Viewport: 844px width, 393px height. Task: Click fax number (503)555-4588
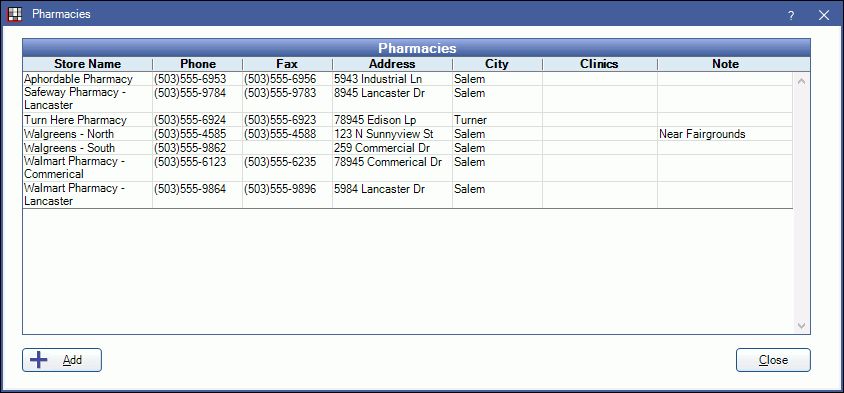click(280, 134)
